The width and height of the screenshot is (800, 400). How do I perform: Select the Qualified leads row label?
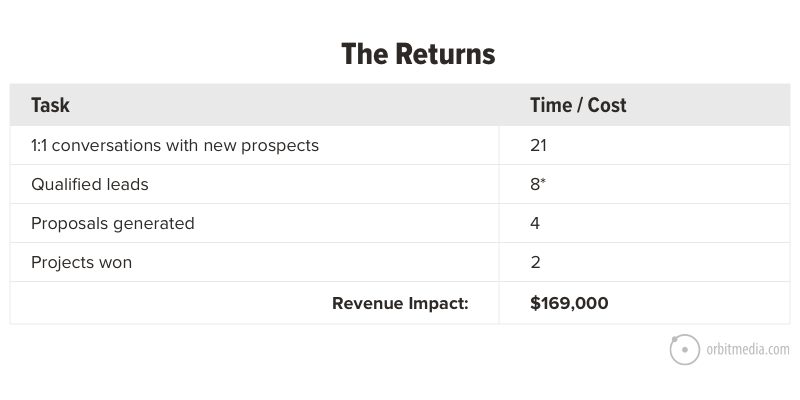click(x=90, y=184)
